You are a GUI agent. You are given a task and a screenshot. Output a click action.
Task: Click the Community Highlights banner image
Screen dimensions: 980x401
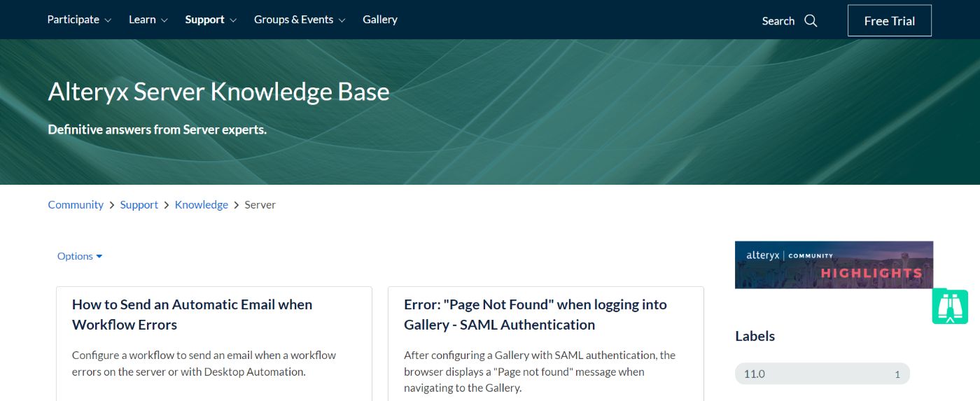(834, 265)
